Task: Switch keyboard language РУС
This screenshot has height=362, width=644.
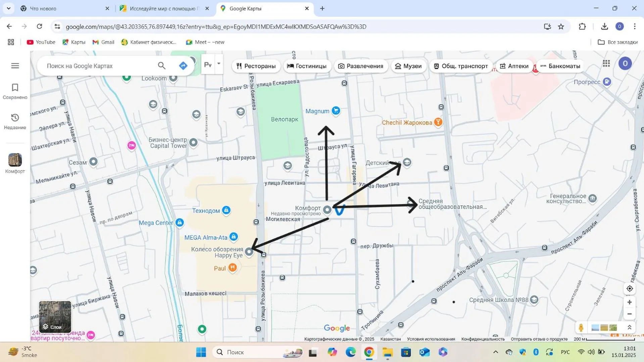Action: tap(565, 352)
